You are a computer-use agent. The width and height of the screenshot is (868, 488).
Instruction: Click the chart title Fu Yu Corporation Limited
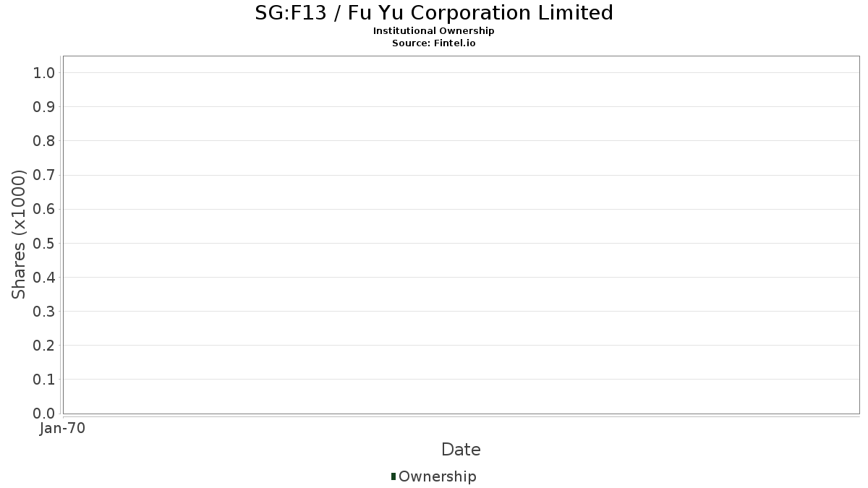pos(434,12)
